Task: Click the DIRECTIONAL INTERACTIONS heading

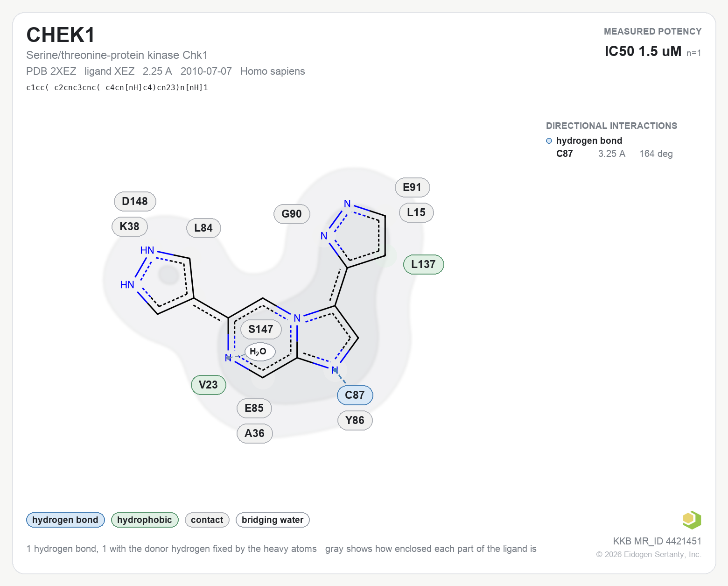Action: [612, 126]
